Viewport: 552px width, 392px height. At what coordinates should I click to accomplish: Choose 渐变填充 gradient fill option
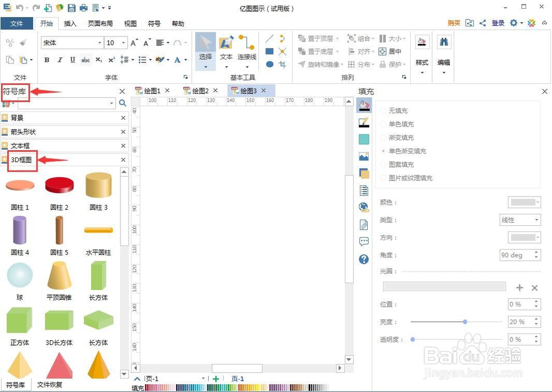pos(398,137)
